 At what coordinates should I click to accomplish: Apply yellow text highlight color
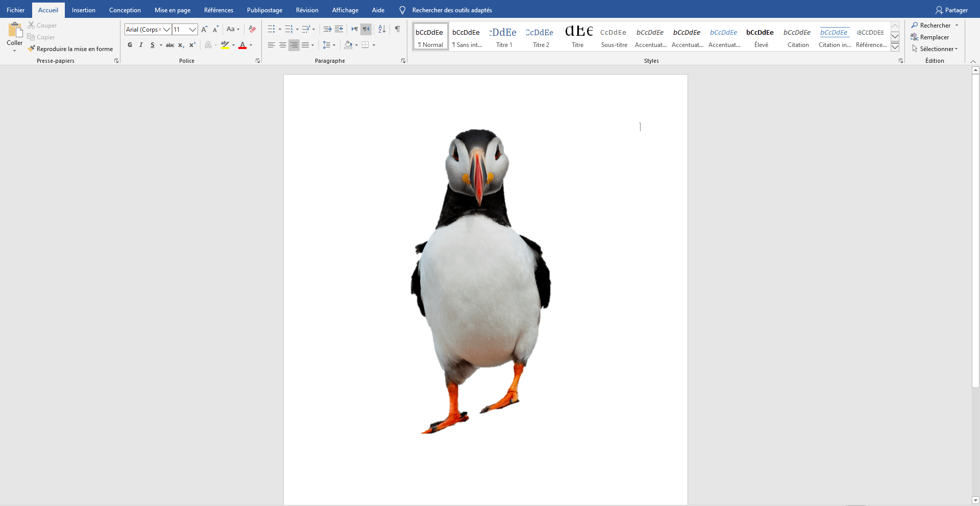point(225,45)
